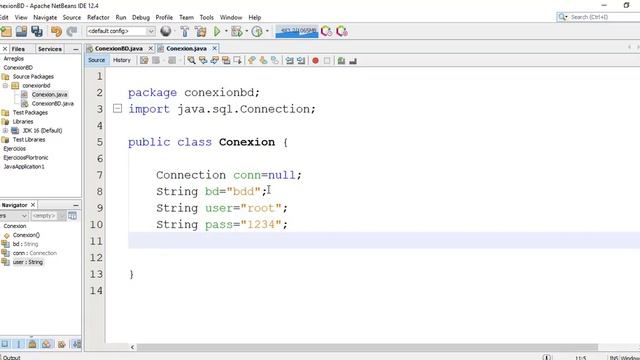This screenshot has height=360, width=640.
Task: Click the Last Edit icon in editor toolbar
Action: point(144,60)
